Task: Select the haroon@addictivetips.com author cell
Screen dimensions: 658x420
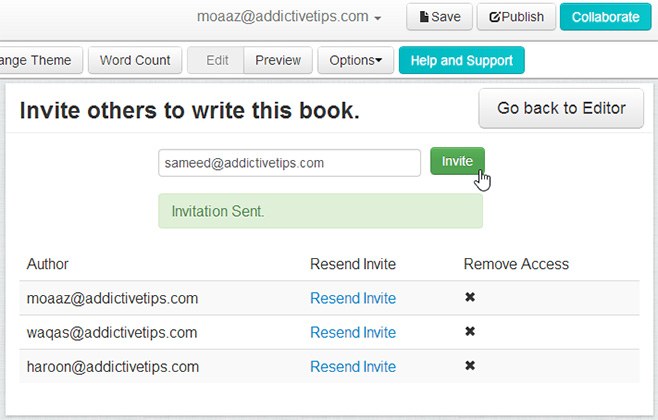Action: pyautogui.click(x=112, y=367)
